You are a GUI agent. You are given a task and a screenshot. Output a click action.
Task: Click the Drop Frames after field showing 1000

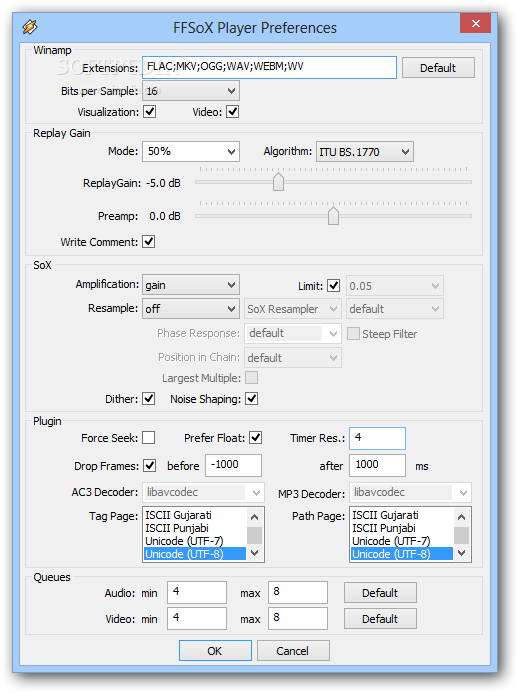tap(377, 465)
